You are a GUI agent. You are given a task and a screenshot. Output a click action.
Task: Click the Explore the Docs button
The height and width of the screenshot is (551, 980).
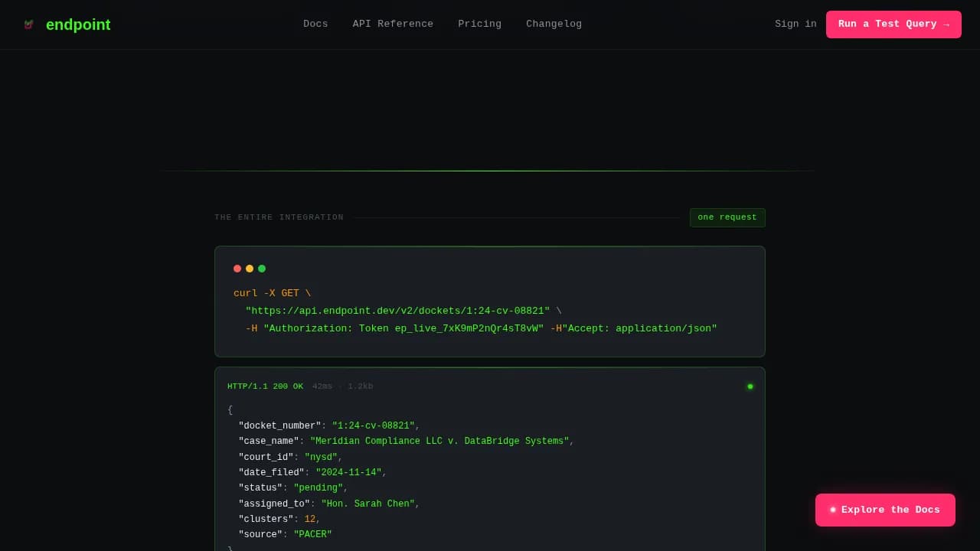coord(885,510)
